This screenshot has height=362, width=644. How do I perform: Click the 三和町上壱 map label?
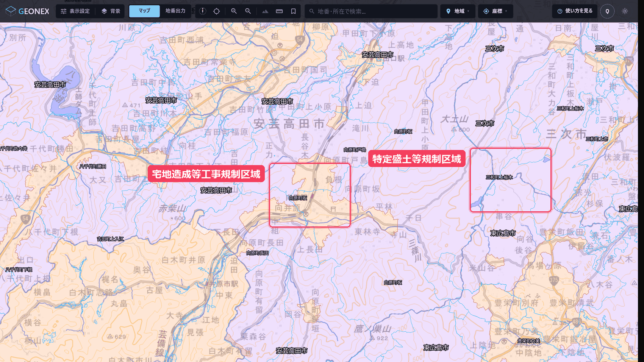pyautogui.click(x=597, y=139)
